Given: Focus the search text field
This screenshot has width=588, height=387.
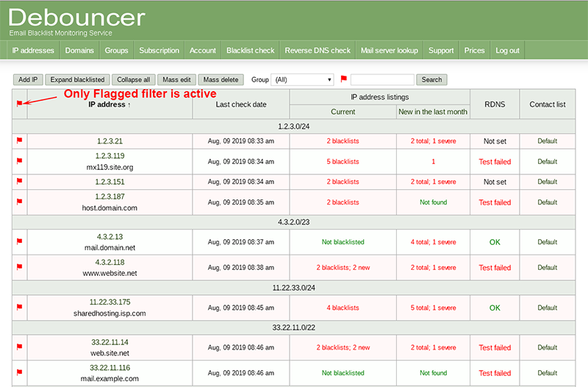Looking at the screenshot, I should click(x=382, y=79).
